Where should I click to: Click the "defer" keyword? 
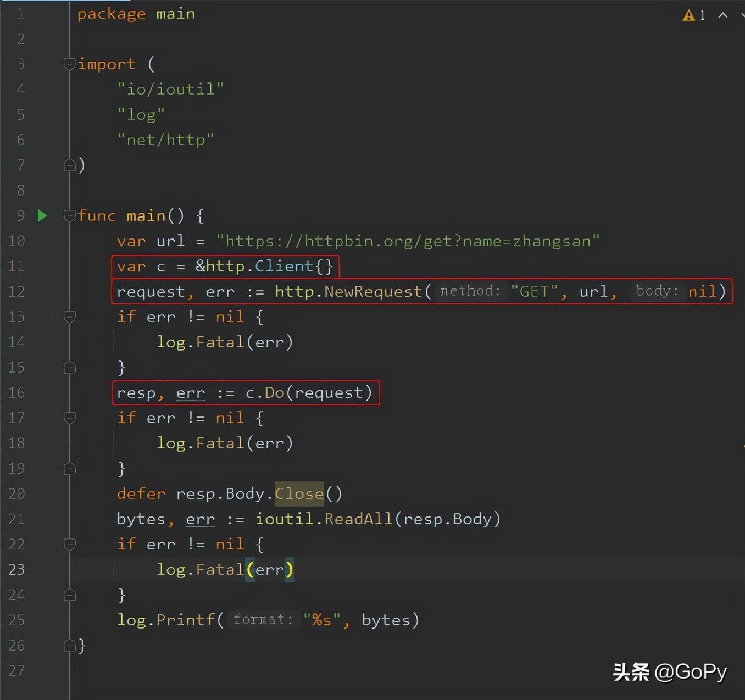point(141,493)
